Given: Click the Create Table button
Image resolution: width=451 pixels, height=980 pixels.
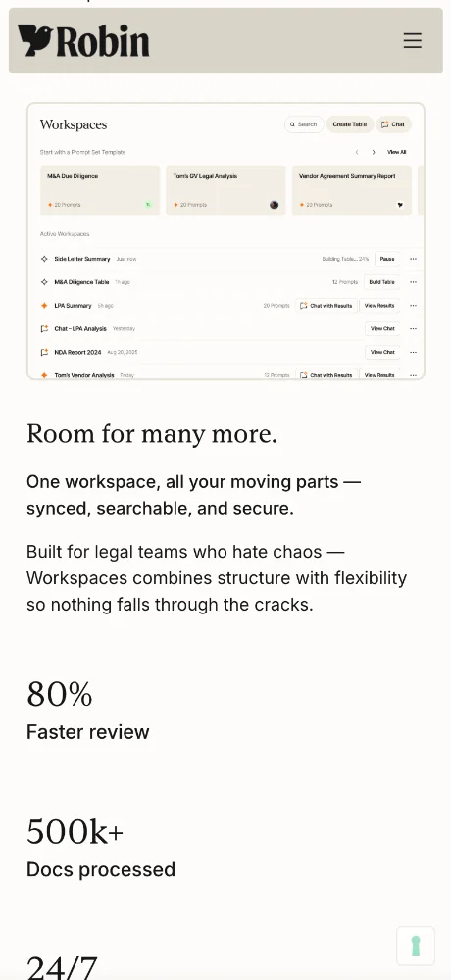Looking at the screenshot, I should pyautogui.click(x=350, y=124).
